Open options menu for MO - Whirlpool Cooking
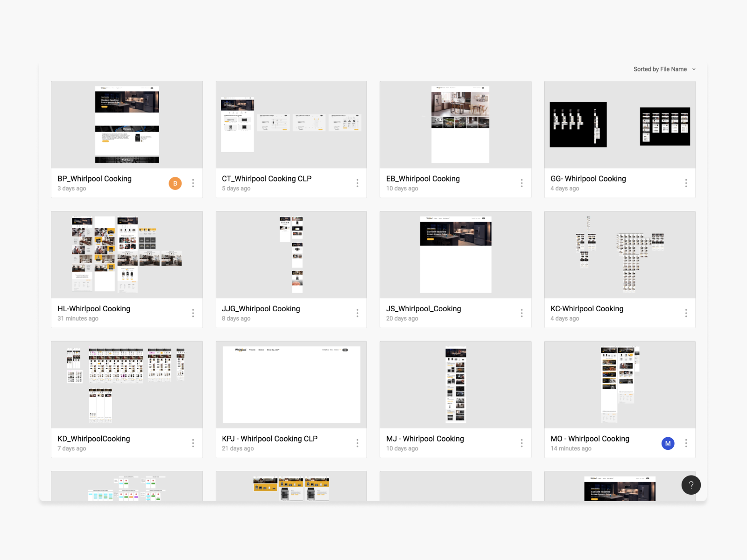The image size is (747, 560). tap(686, 443)
